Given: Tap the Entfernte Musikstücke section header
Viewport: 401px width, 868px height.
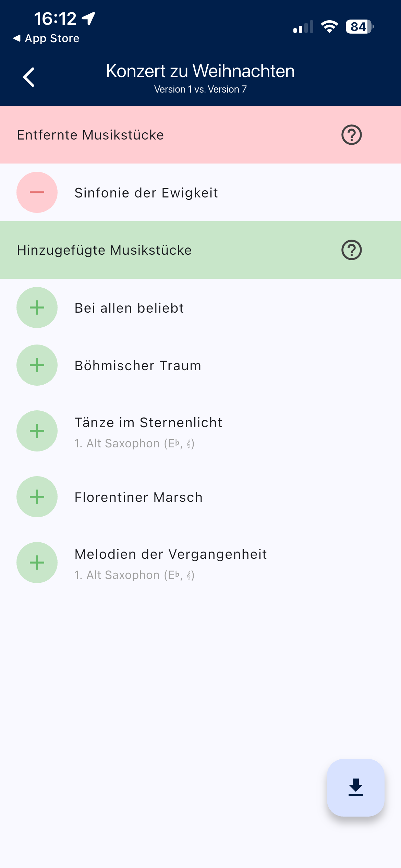Looking at the screenshot, I should pos(90,135).
